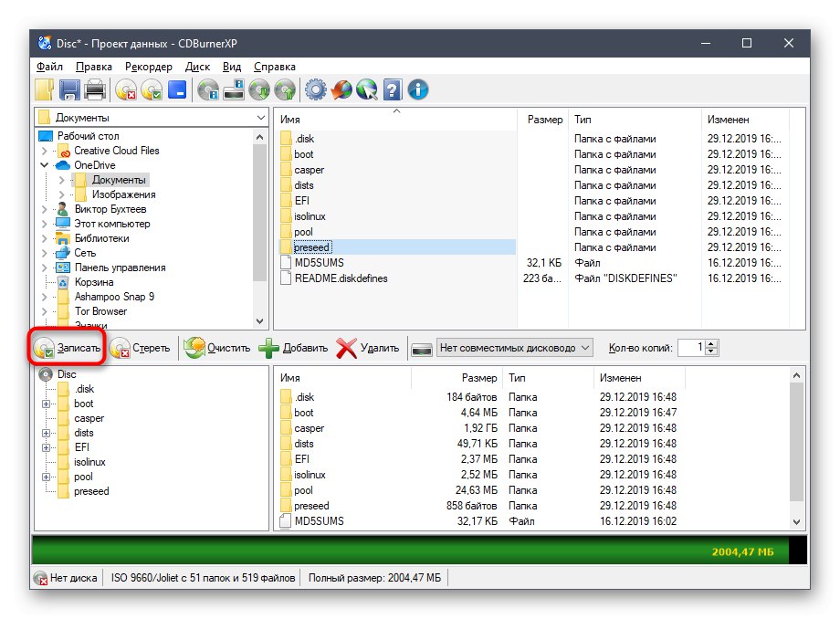Click the disc information toolbar icon
The width and height of the screenshot is (840, 619).
coord(208,89)
